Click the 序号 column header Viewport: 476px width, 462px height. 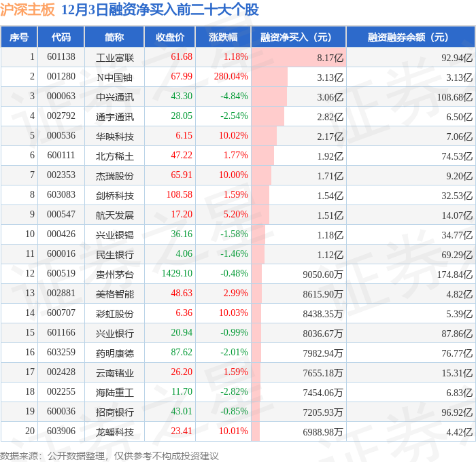pos(19,37)
